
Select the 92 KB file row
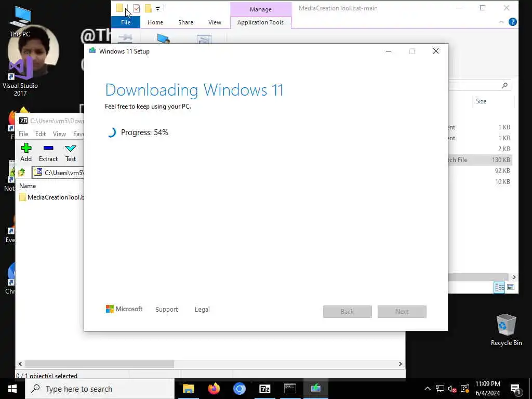tap(480, 170)
